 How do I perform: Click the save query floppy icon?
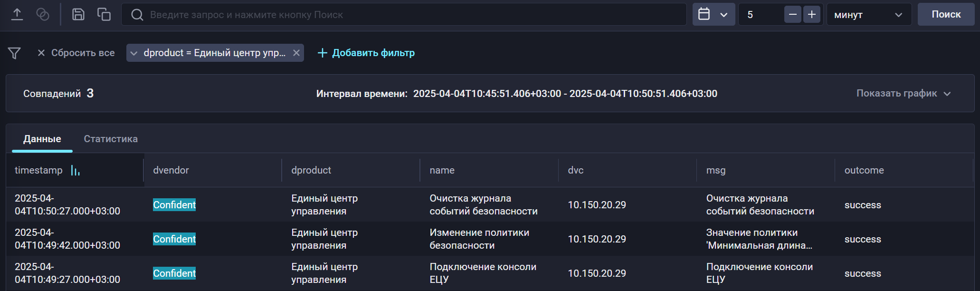pos(78,14)
